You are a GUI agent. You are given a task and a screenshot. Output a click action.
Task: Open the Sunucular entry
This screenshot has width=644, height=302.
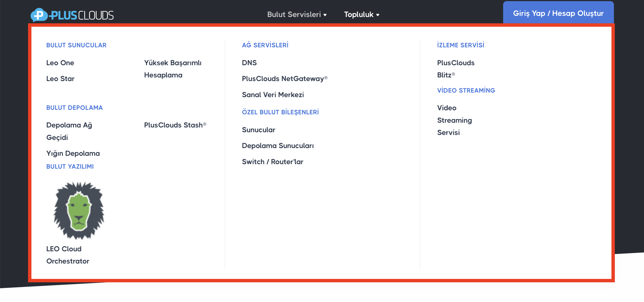[258, 130]
